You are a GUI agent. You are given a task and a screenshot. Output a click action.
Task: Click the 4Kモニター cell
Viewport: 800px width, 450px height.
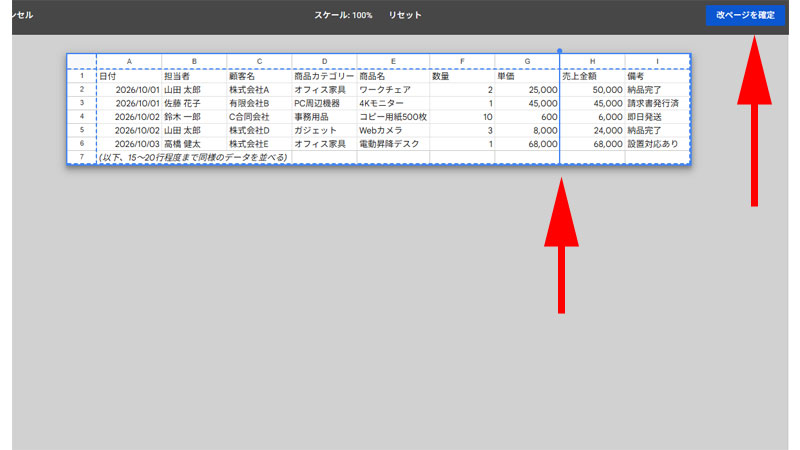(x=393, y=103)
